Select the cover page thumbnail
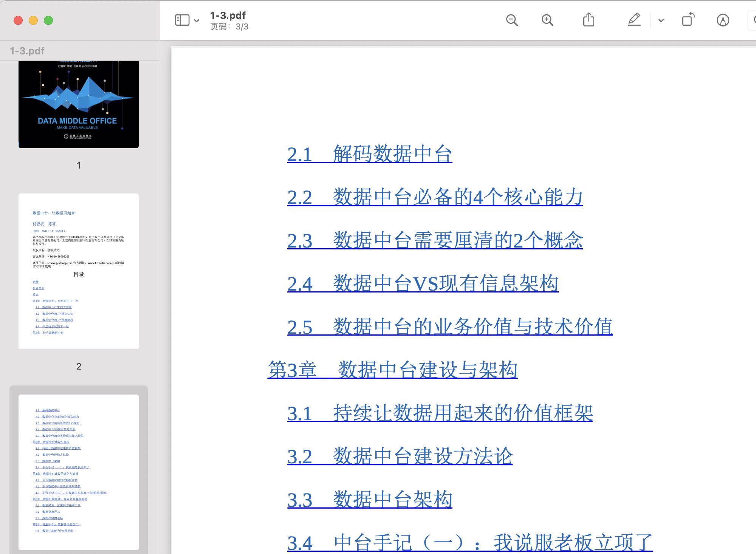The width and height of the screenshot is (756, 554). pos(79,103)
